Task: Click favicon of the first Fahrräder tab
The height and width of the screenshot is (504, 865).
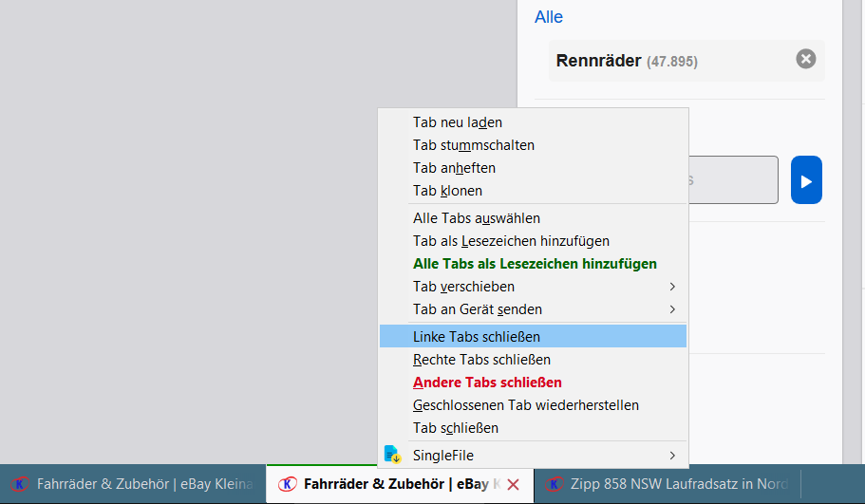Action: [x=20, y=485]
